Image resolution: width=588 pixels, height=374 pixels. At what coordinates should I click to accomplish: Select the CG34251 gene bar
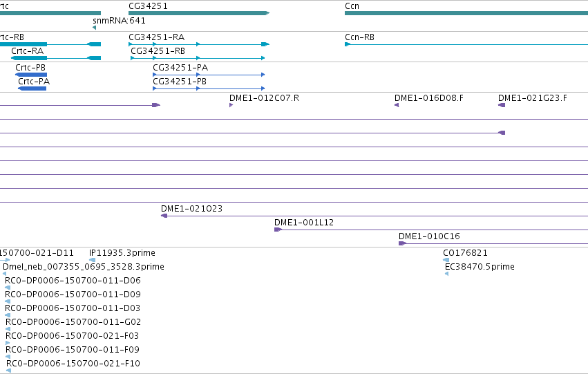coord(199,13)
